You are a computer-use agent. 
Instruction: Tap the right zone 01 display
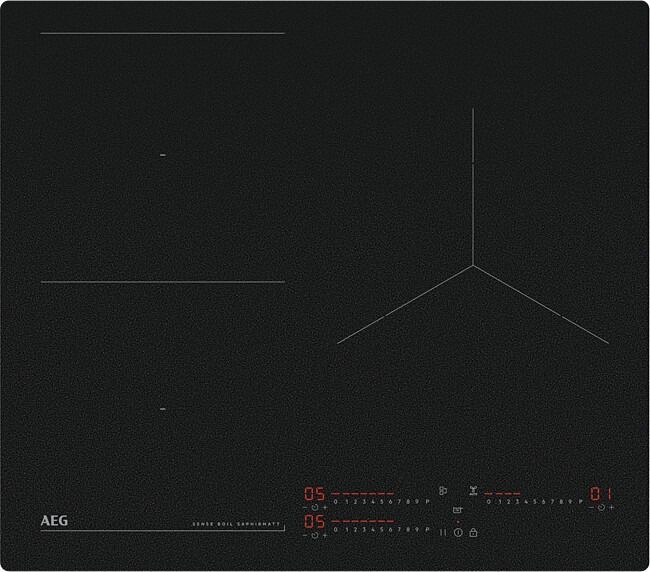click(600, 493)
